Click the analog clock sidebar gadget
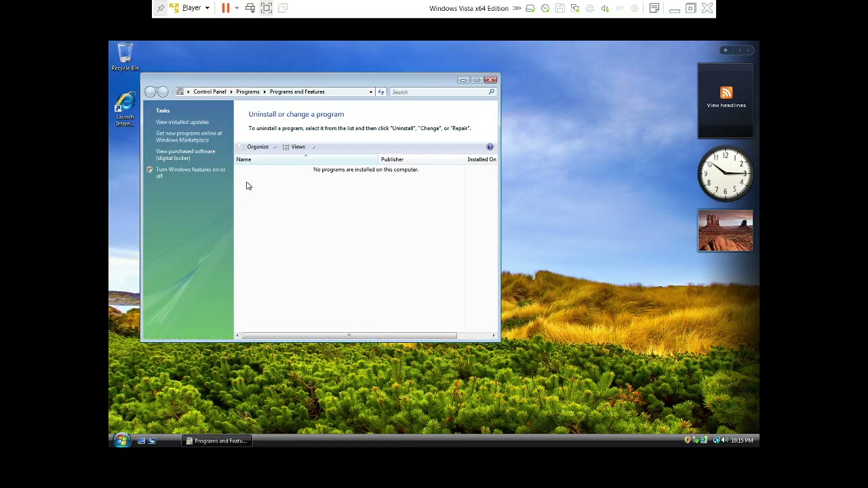This screenshot has width=868, height=488. 726,174
